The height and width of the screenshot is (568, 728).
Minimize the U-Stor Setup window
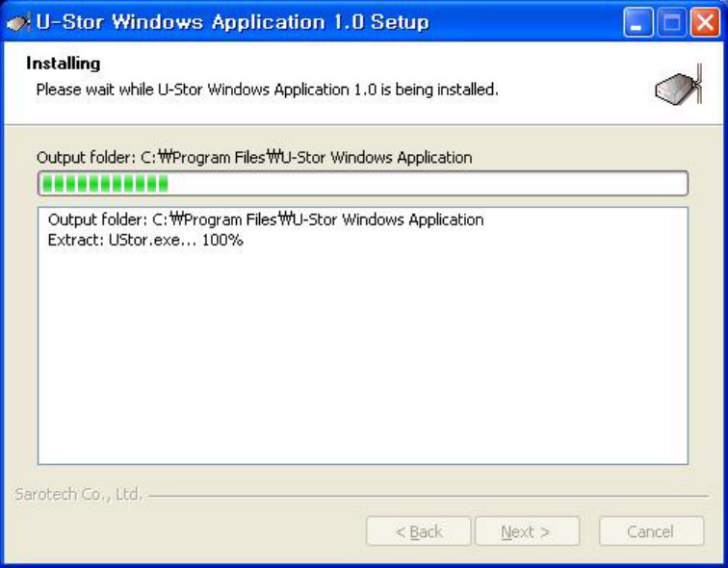637,22
